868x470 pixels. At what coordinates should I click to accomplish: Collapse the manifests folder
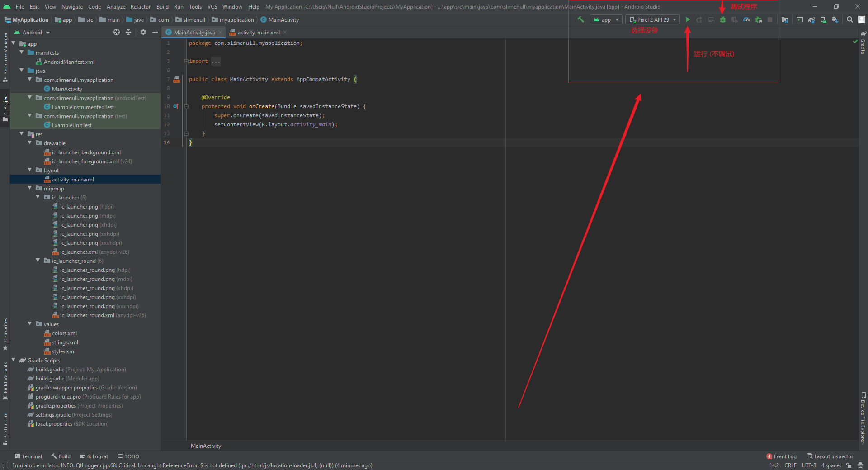(22, 52)
